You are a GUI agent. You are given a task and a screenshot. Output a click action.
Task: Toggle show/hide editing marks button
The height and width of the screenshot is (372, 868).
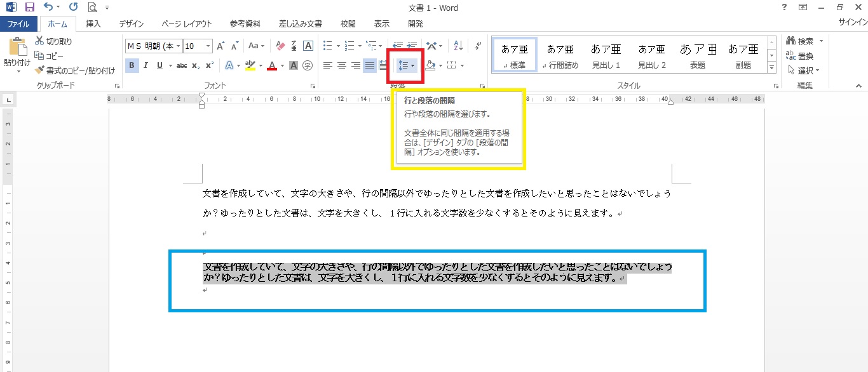[x=478, y=46]
